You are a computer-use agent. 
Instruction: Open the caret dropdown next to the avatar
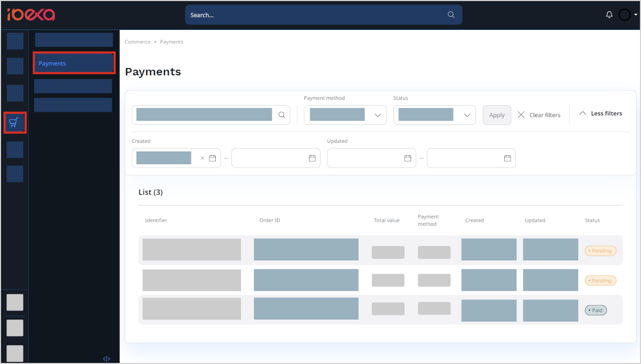[635, 14]
